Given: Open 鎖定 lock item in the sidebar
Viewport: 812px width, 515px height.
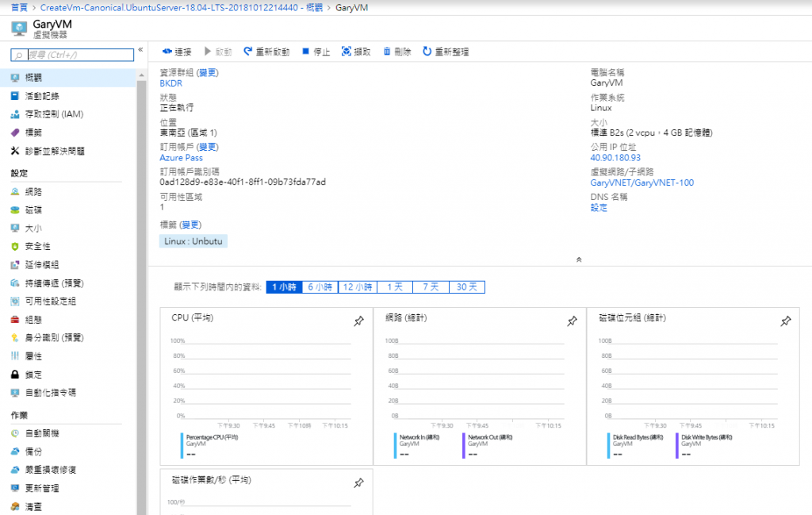Looking at the screenshot, I should tap(67, 375).
